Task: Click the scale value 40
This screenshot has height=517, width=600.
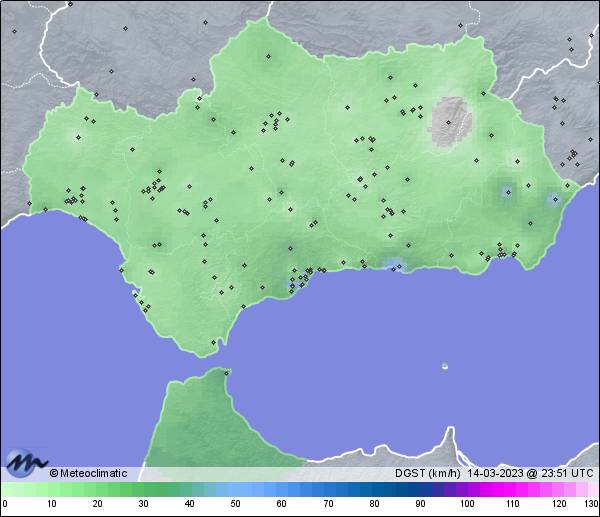Action: point(189,503)
